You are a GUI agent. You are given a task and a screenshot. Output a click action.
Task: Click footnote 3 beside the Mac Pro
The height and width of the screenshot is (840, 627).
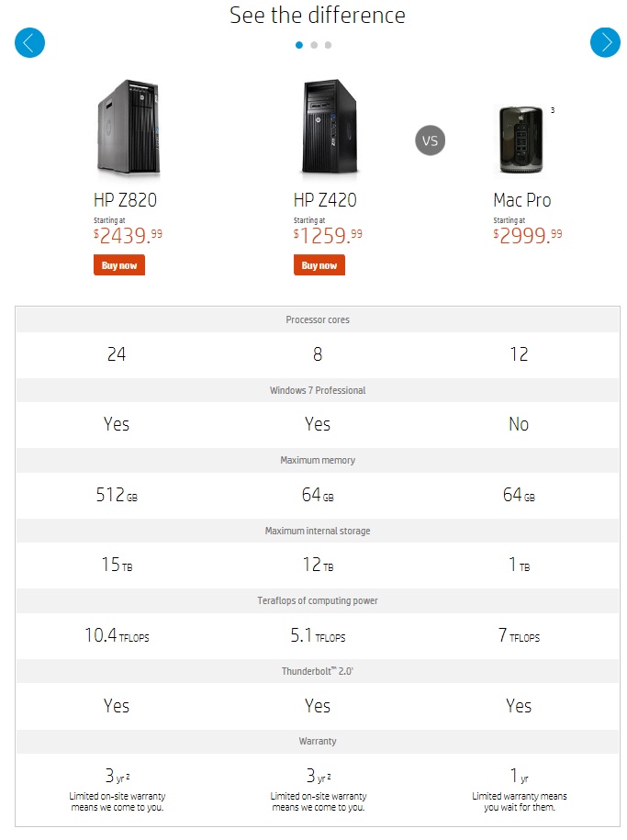553,110
